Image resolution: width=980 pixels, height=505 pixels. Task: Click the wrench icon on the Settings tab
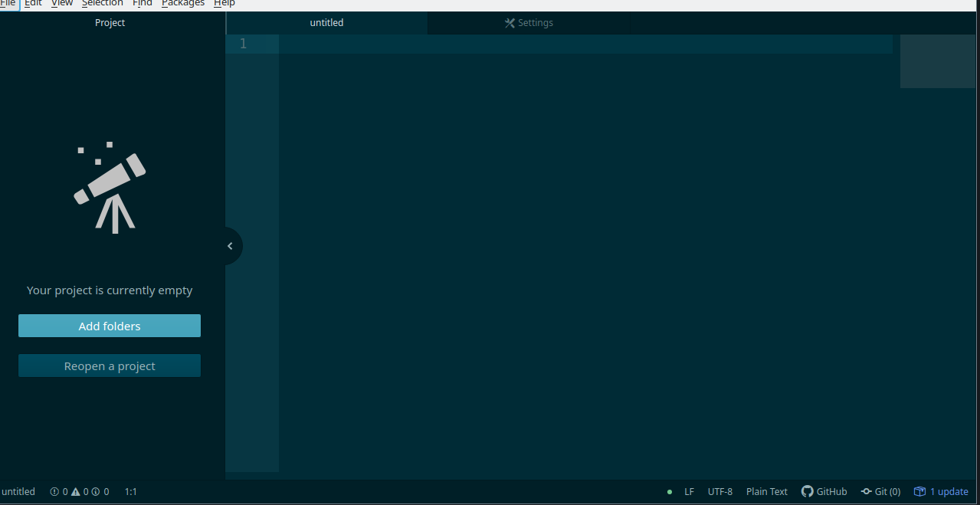[510, 22]
